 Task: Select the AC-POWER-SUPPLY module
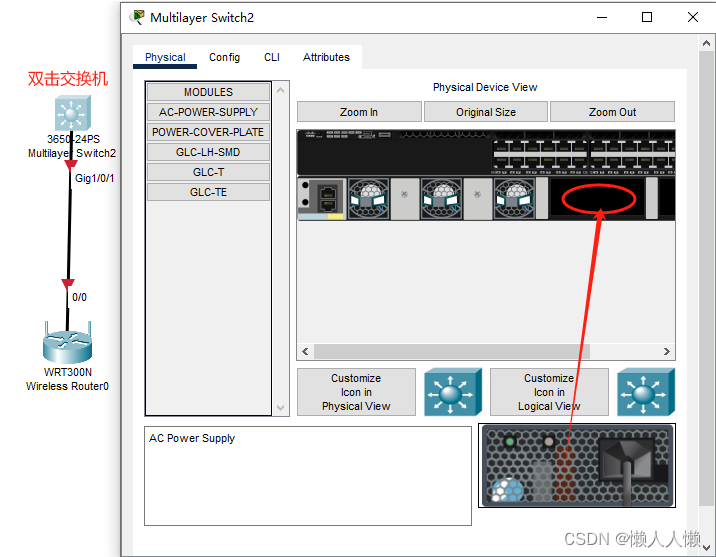[208, 112]
